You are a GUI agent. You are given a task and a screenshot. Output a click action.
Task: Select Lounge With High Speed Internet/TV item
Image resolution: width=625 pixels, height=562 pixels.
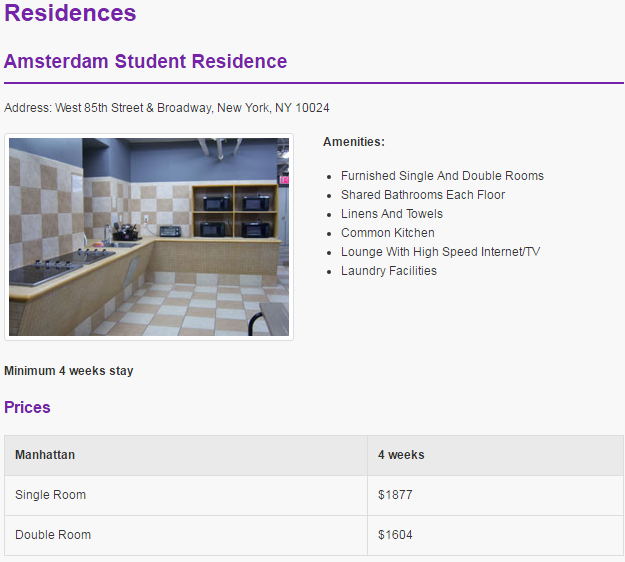441,252
